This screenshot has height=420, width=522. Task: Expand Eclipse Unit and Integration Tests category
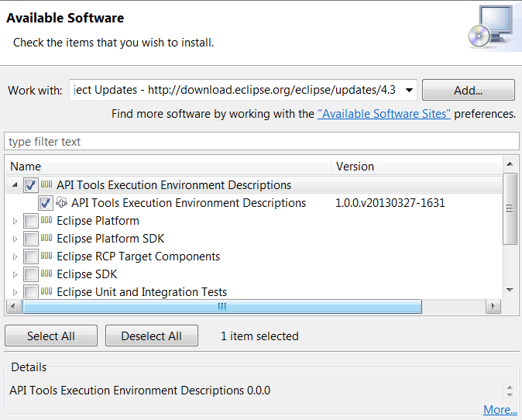click(x=15, y=292)
